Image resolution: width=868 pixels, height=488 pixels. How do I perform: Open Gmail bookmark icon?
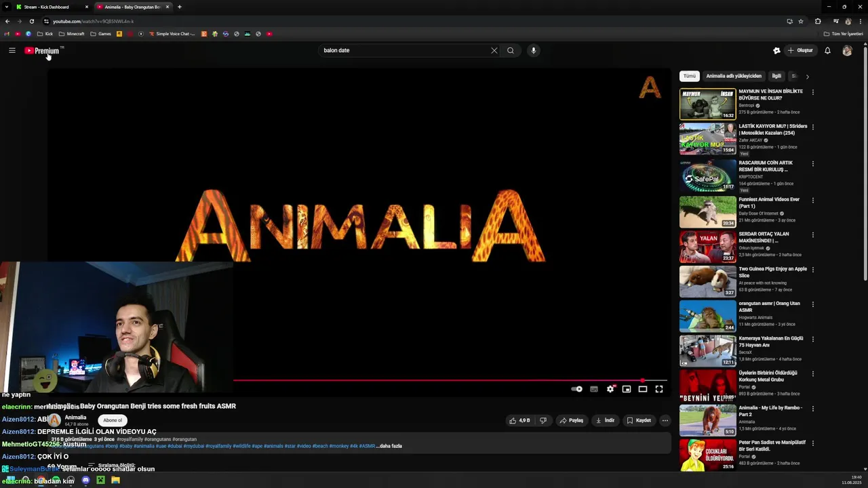(x=7, y=34)
